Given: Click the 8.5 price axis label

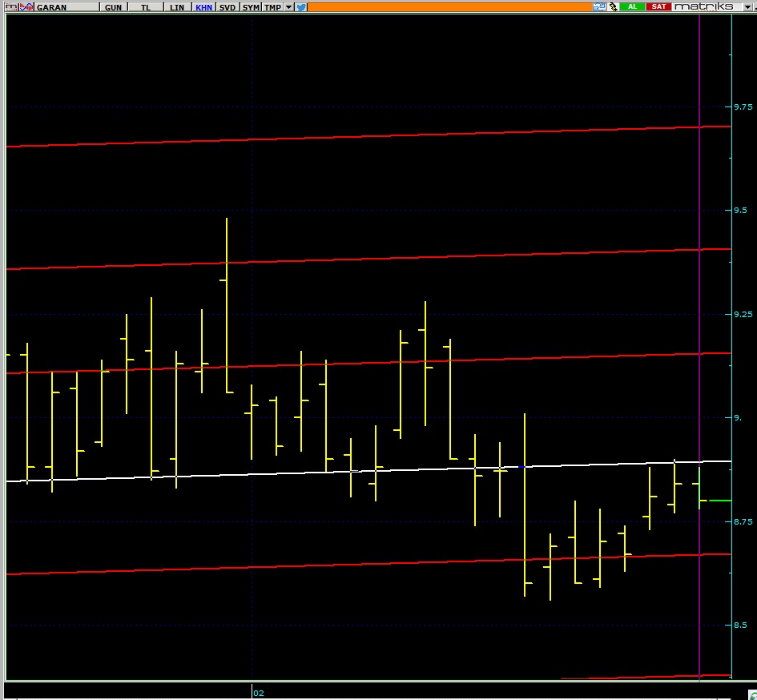Looking at the screenshot, I should (740, 626).
